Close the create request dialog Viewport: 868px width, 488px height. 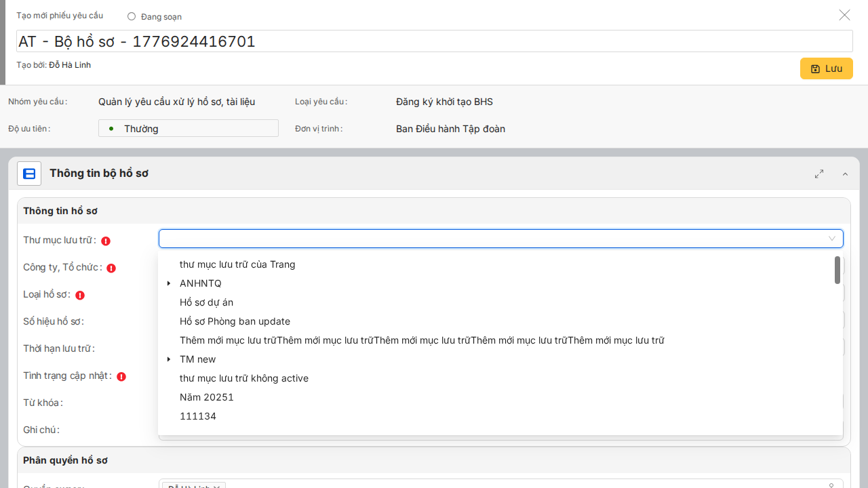[x=844, y=15]
